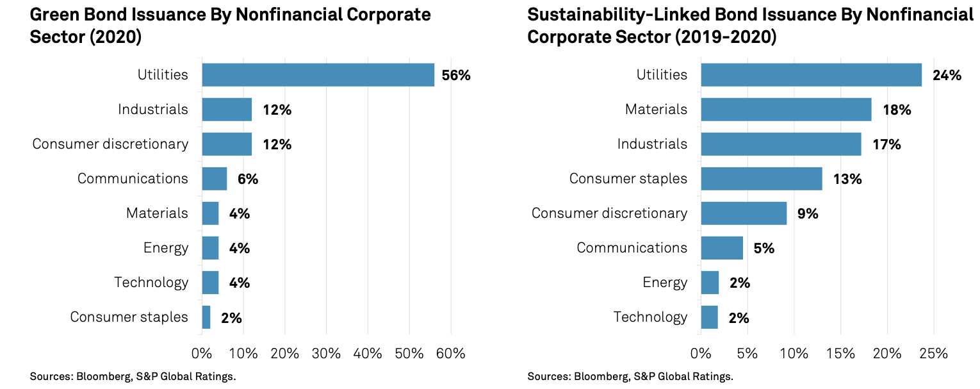
Task: Click the Utilities bar in green bond chart
Action: point(318,75)
